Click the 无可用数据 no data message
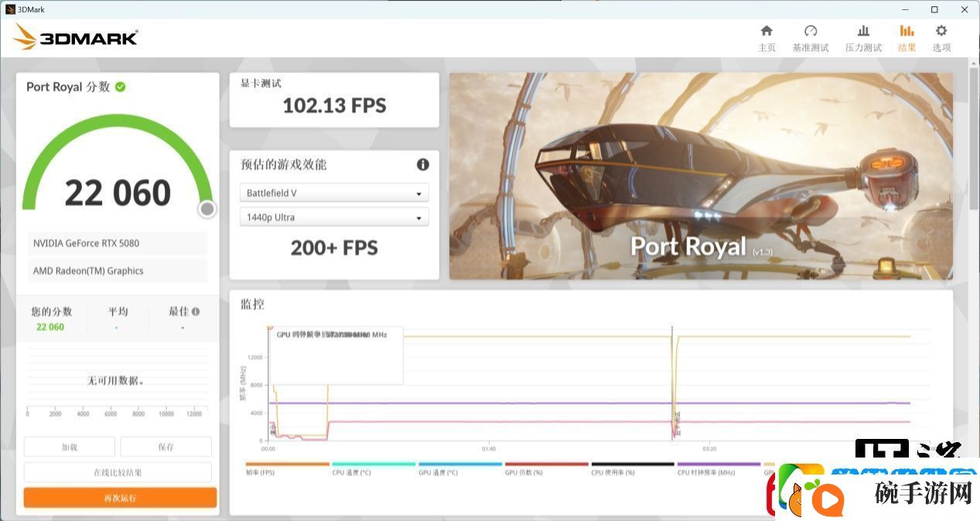 [x=116, y=381]
